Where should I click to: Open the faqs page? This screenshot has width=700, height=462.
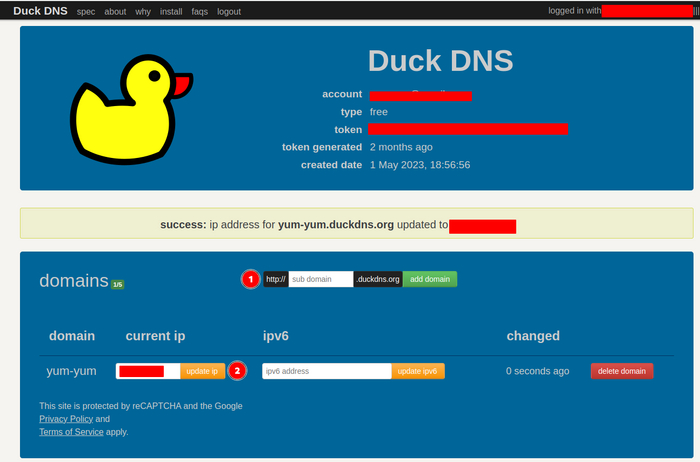[200, 12]
